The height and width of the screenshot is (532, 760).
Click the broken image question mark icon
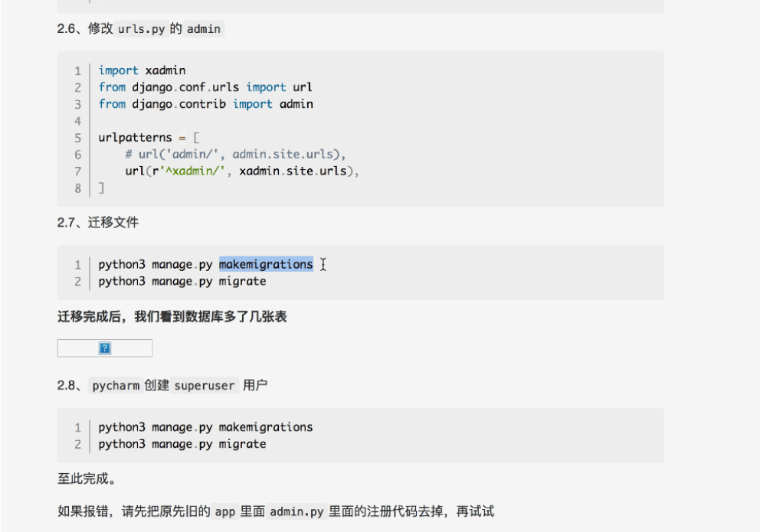105,348
